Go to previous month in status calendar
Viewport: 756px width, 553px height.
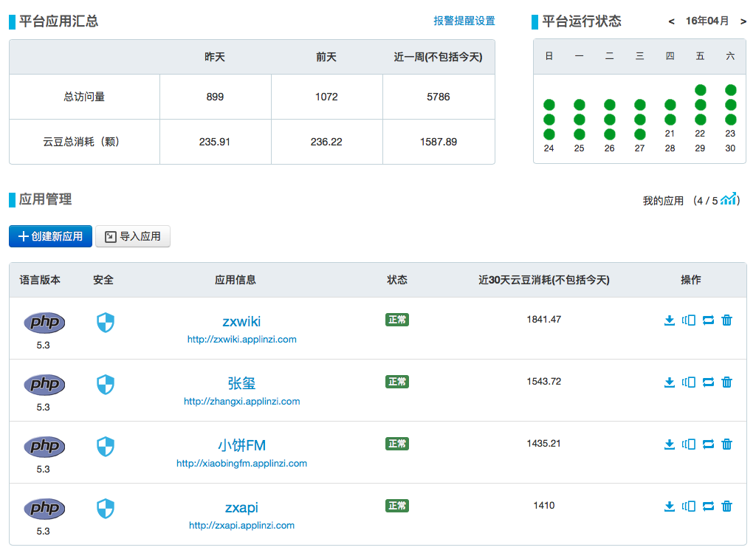coord(671,21)
